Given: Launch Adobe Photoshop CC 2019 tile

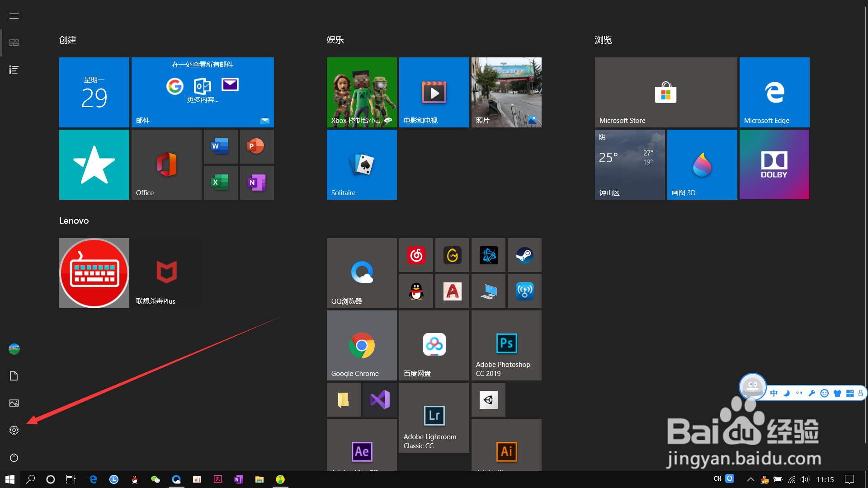Looking at the screenshot, I should [506, 346].
